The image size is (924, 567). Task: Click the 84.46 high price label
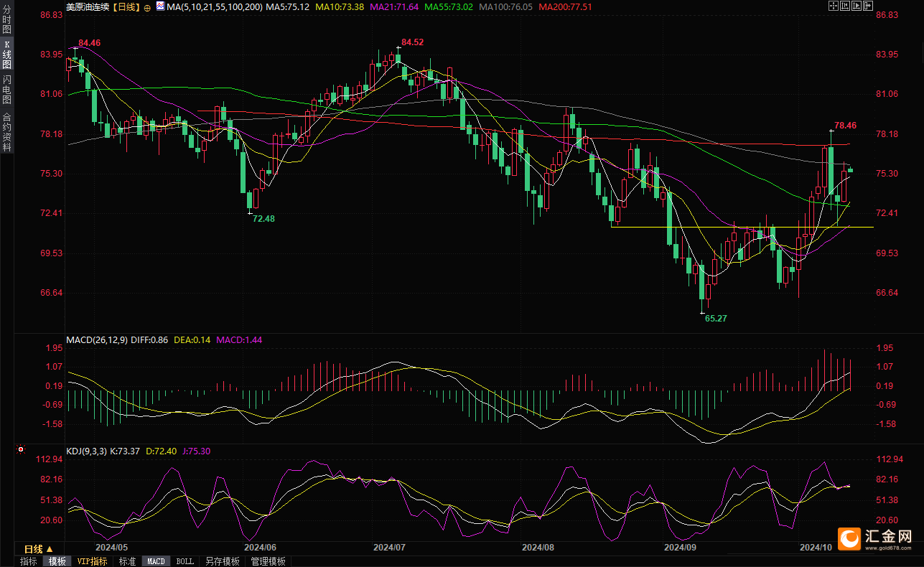(90, 43)
